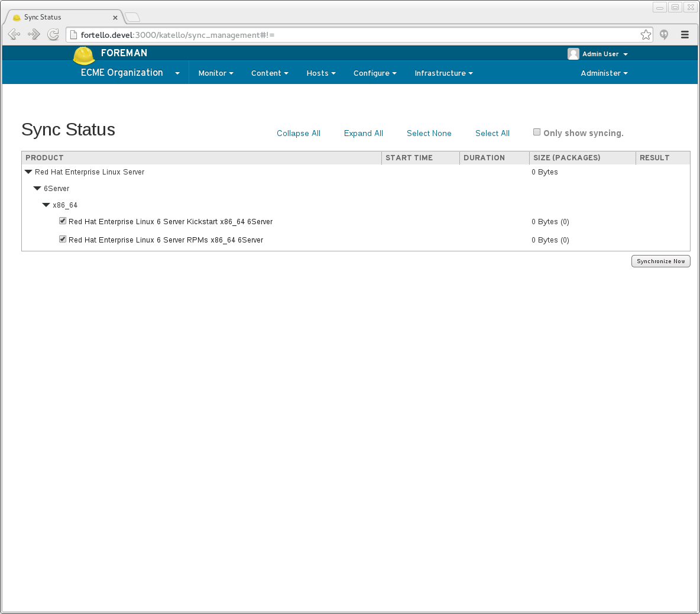Bookmark page with the star icon
The image size is (700, 614).
coord(646,35)
